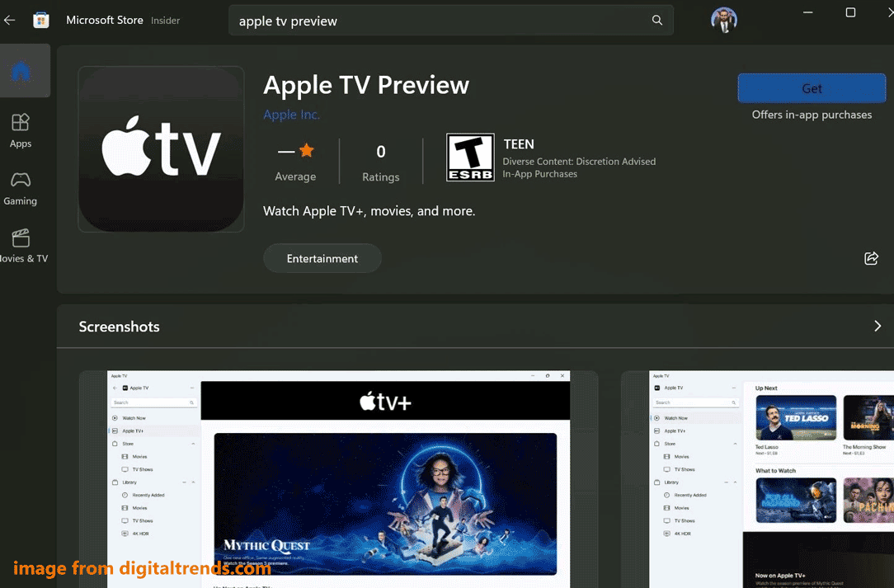Maximize the Microsoft Store window
Image resolution: width=894 pixels, height=588 pixels.
(x=850, y=12)
